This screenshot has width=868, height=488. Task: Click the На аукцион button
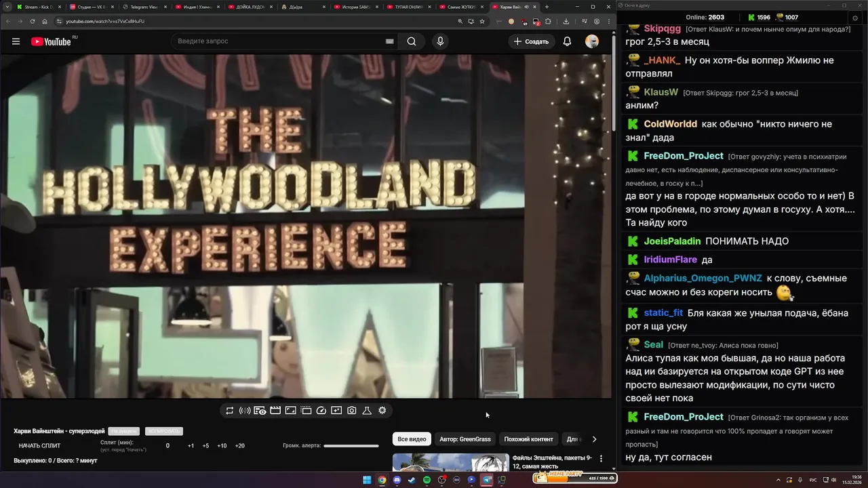[124, 431]
